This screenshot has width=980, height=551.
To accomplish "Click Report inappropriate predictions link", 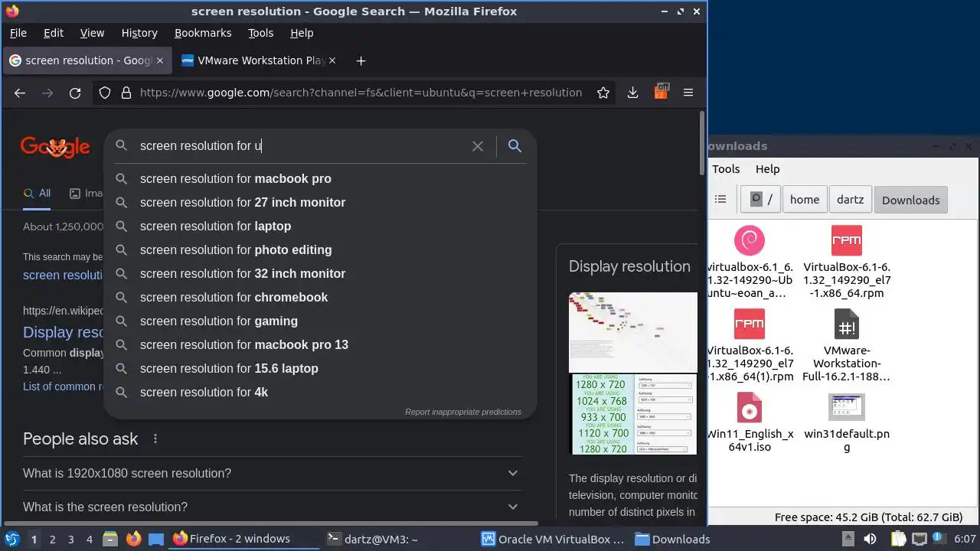I will [x=463, y=412].
